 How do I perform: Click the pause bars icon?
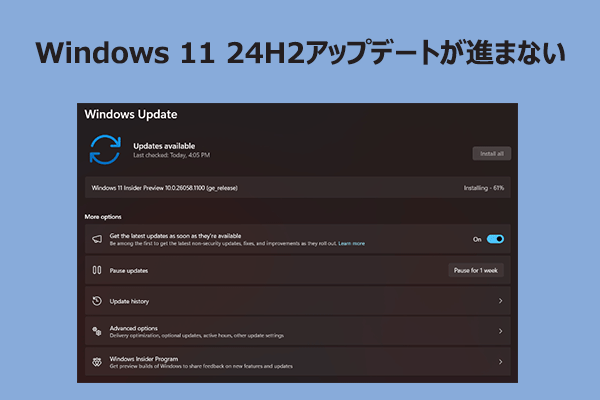pyautogui.click(x=97, y=270)
